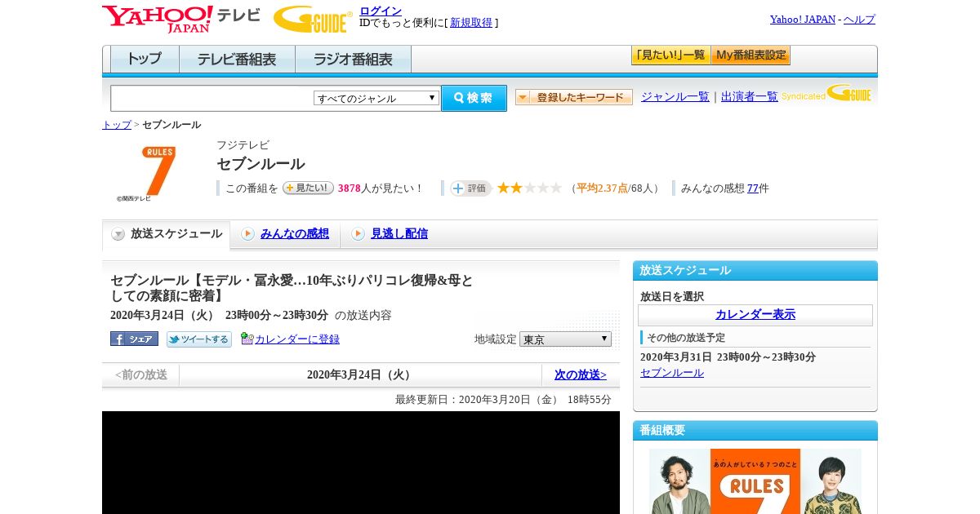Click the セブンルール RULES 7 program logo
The height and width of the screenshot is (514, 980).
coord(151,174)
